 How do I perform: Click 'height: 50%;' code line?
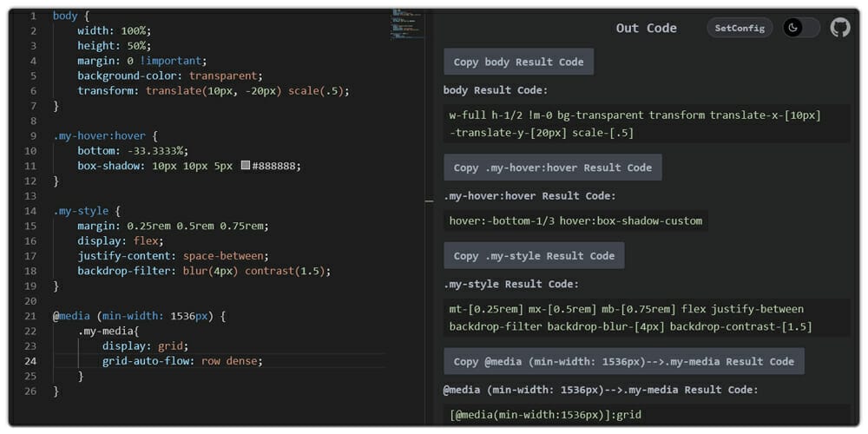point(114,46)
